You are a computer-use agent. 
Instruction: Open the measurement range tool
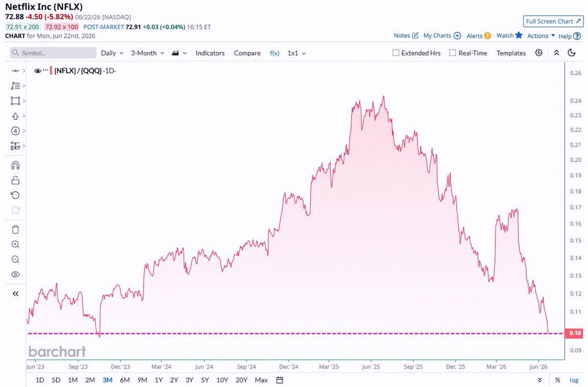coord(15,146)
